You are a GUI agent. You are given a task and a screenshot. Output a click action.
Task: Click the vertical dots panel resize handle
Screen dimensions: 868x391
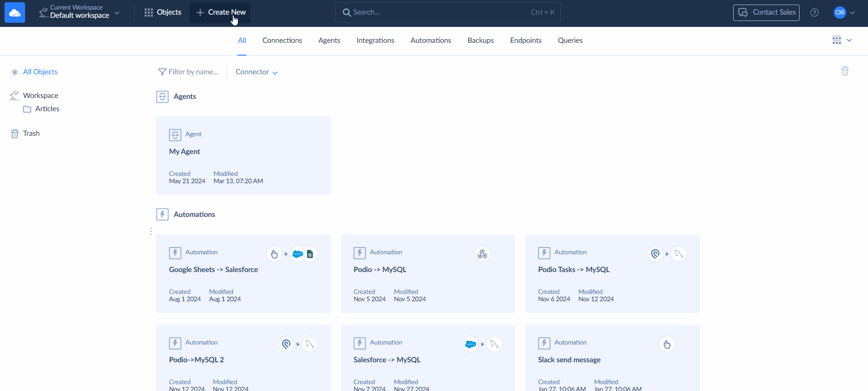coord(151,232)
